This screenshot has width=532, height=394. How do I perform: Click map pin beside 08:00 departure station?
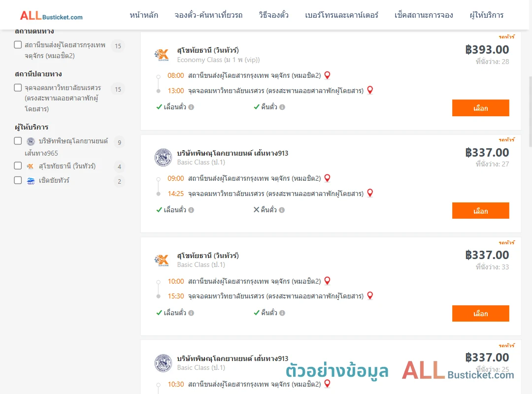[x=328, y=75]
